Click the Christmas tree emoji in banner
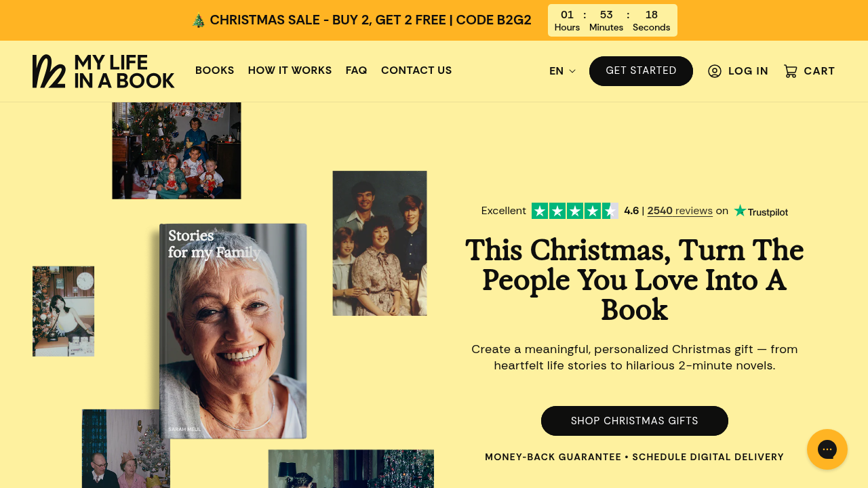 tap(199, 20)
